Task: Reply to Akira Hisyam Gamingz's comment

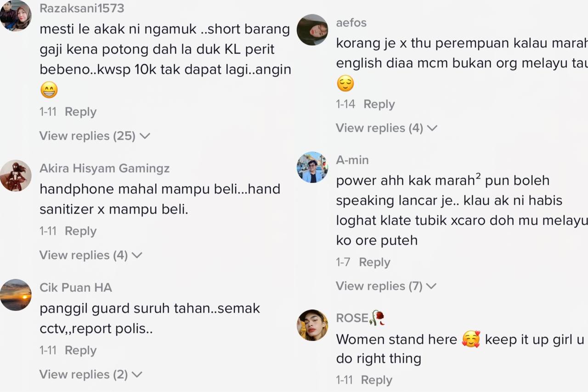Action: (x=81, y=231)
